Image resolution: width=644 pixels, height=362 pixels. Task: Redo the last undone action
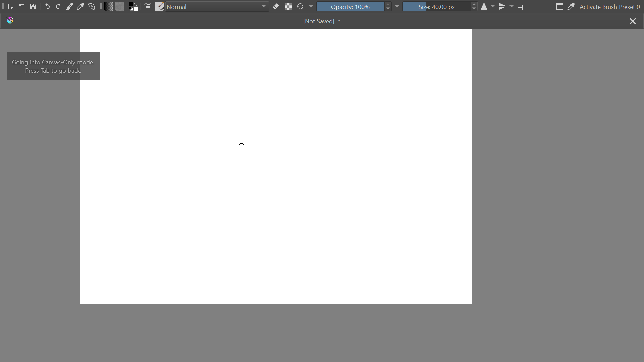58,7
